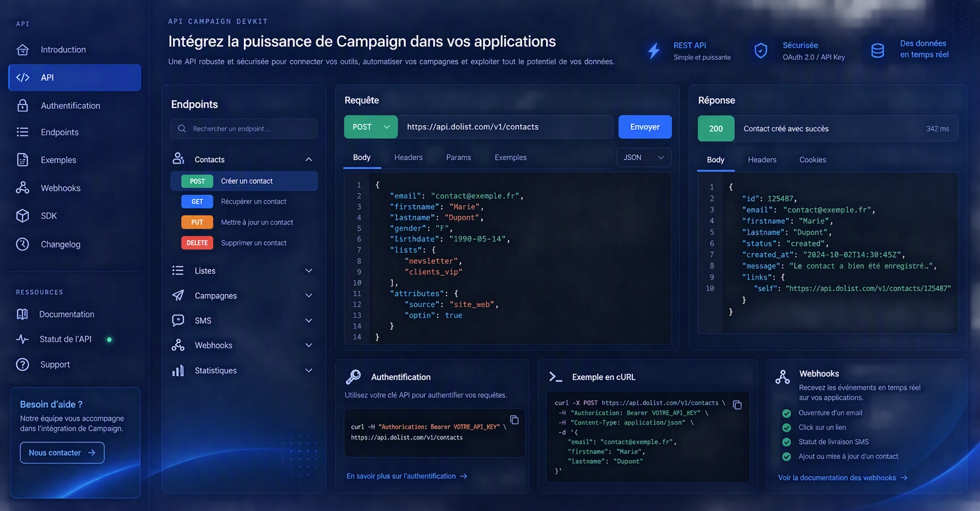This screenshot has height=511, width=980.
Task: Click the Statut de livraison SMS checkmark
Action: [x=786, y=442]
